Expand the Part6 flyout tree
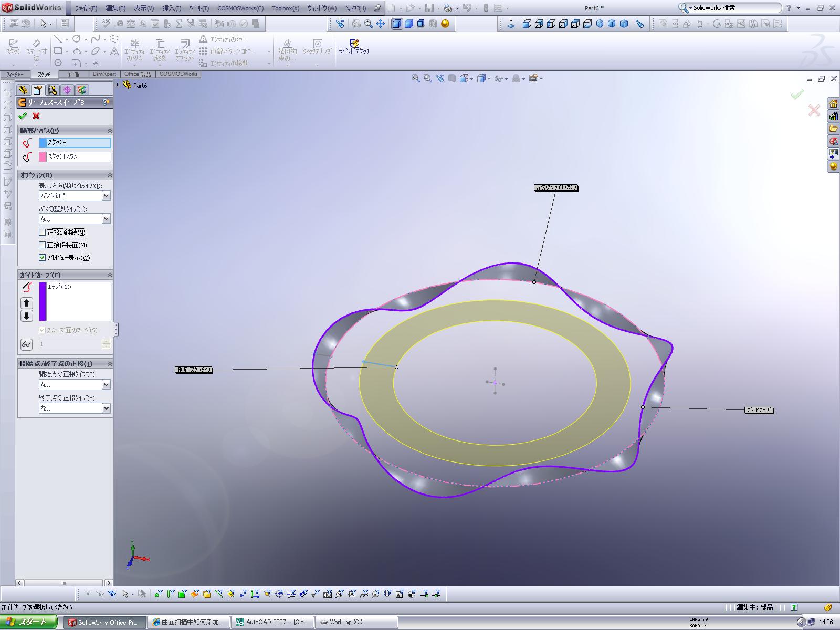The width and height of the screenshot is (840, 630). (x=118, y=85)
